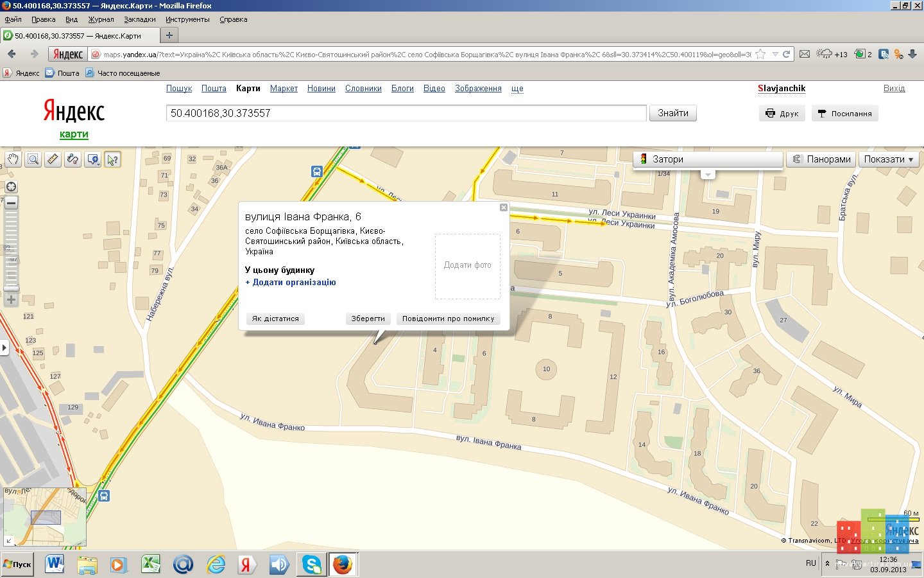Open a new browser tab with plus
The image size is (924, 578).
[169, 35]
